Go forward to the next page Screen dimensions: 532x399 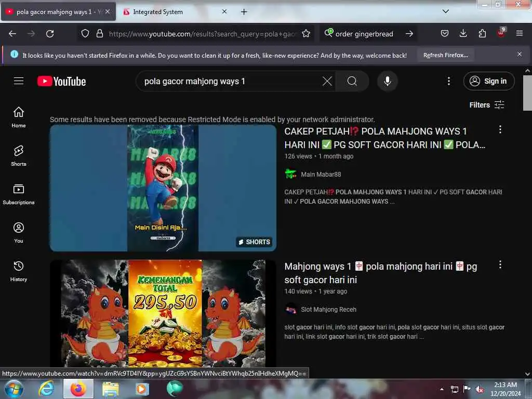pos(31,34)
